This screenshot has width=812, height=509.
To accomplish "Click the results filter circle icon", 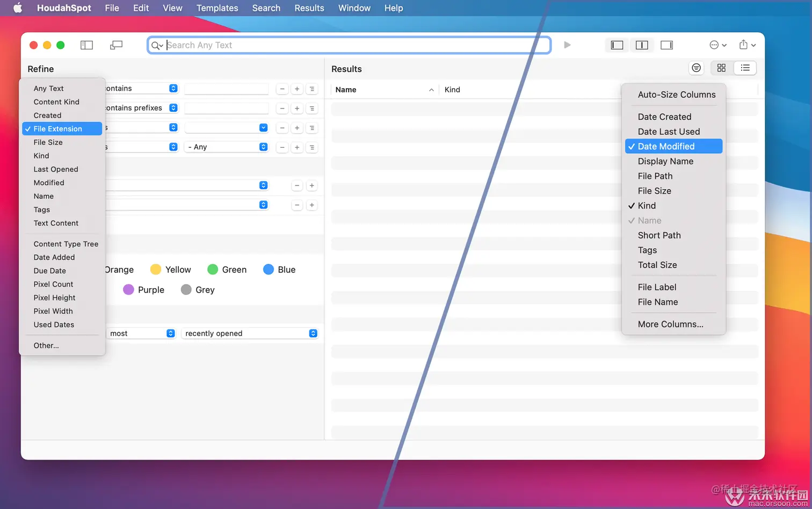I will click(x=696, y=68).
